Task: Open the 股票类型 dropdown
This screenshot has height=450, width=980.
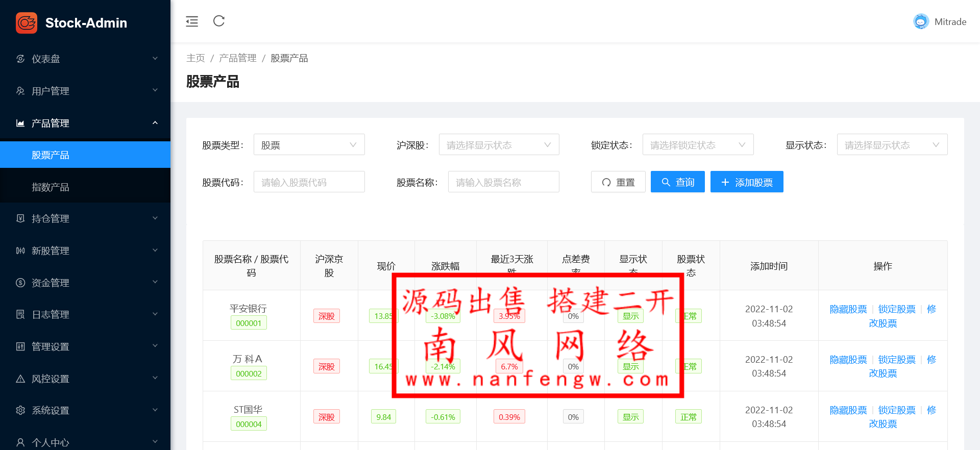Action: [309, 145]
